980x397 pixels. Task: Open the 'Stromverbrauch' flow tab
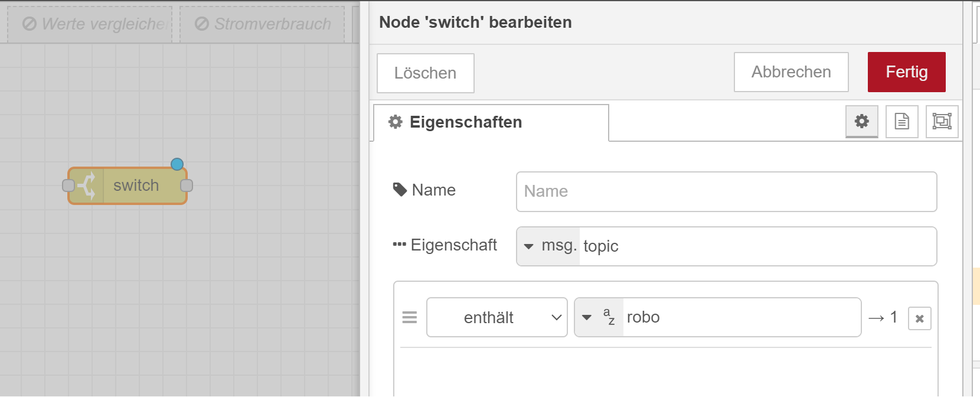(262, 24)
